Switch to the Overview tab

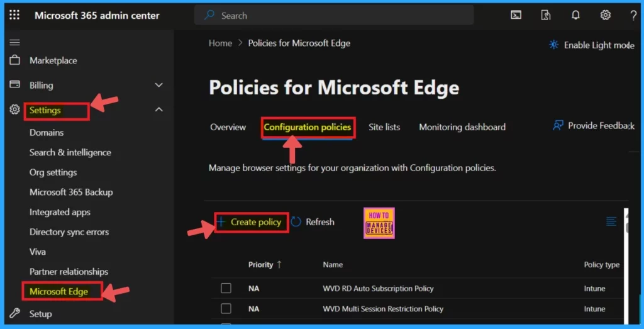pos(228,127)
